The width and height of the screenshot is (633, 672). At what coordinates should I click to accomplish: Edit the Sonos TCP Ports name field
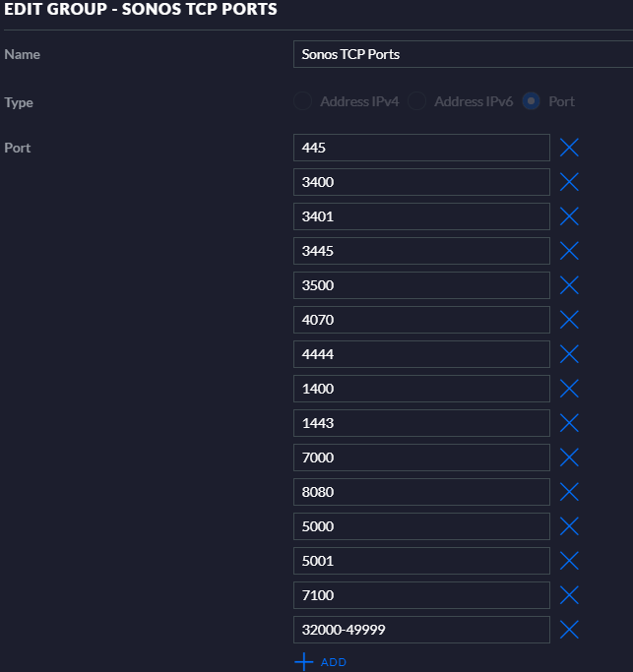pyautogui.click(x=463, y=54)
